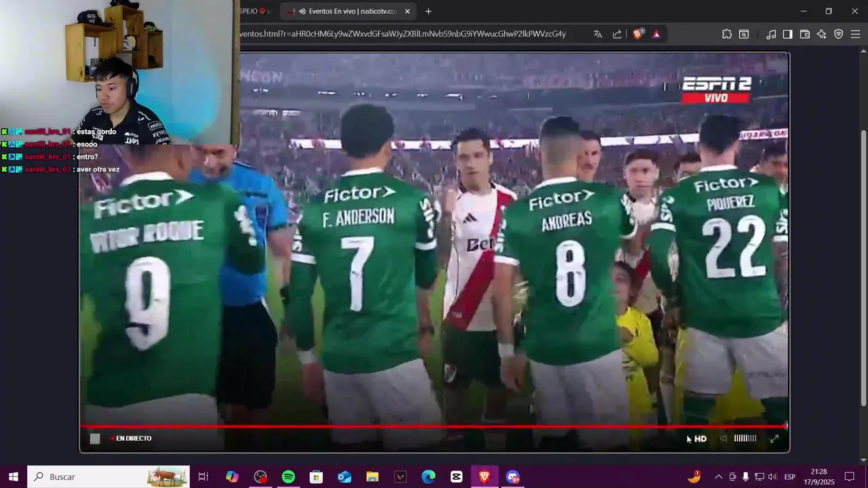This screenshot has height=488, width=868.
Task: Adjust the player volume bars slider
Action: point(745,439)
